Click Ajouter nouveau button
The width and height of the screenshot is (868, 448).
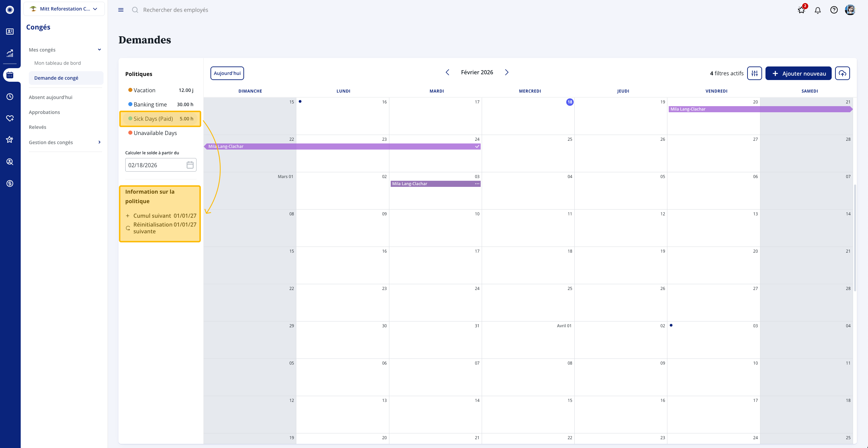pos(798,73)
